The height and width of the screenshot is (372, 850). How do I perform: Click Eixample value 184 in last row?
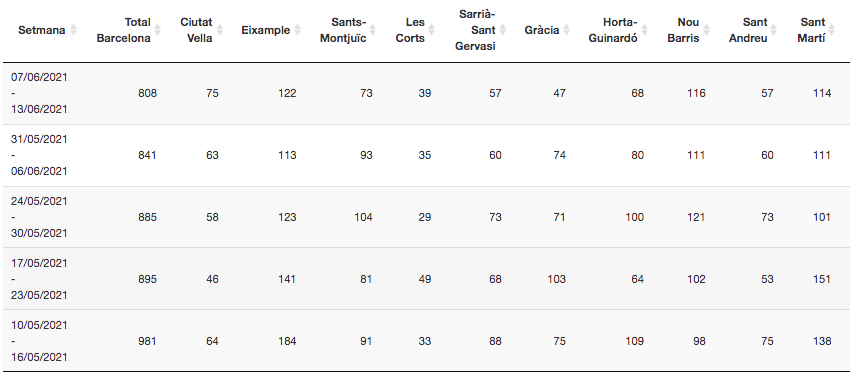pos(287,342)
